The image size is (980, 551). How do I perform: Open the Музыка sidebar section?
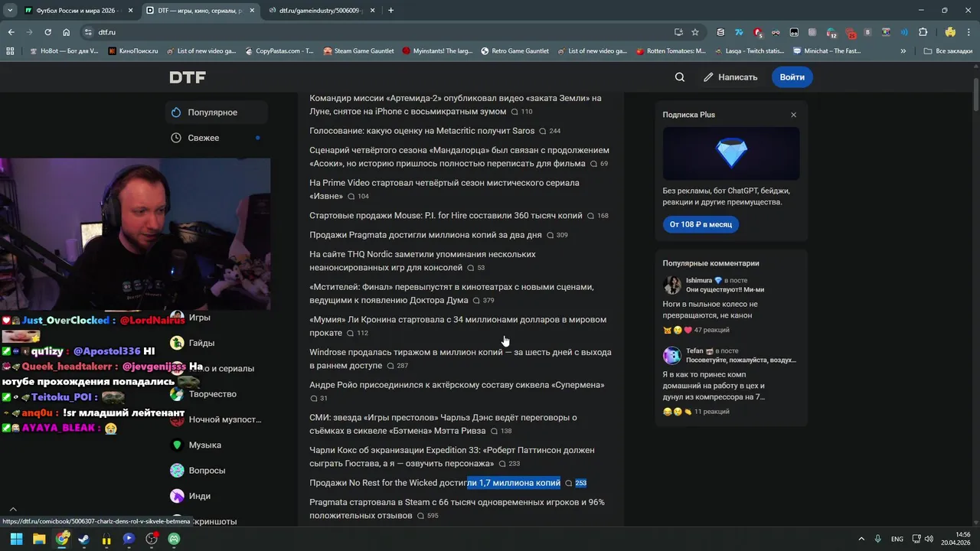pyautogui.click(x=204, y=445)
